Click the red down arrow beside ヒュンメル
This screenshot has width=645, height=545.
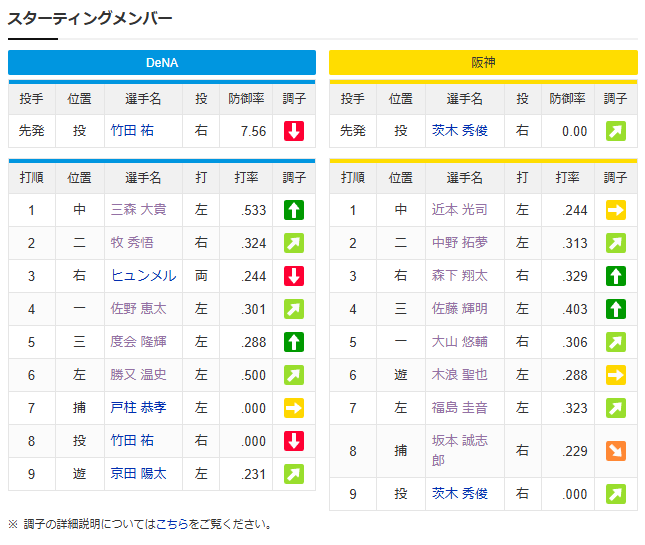click(293, 276)
